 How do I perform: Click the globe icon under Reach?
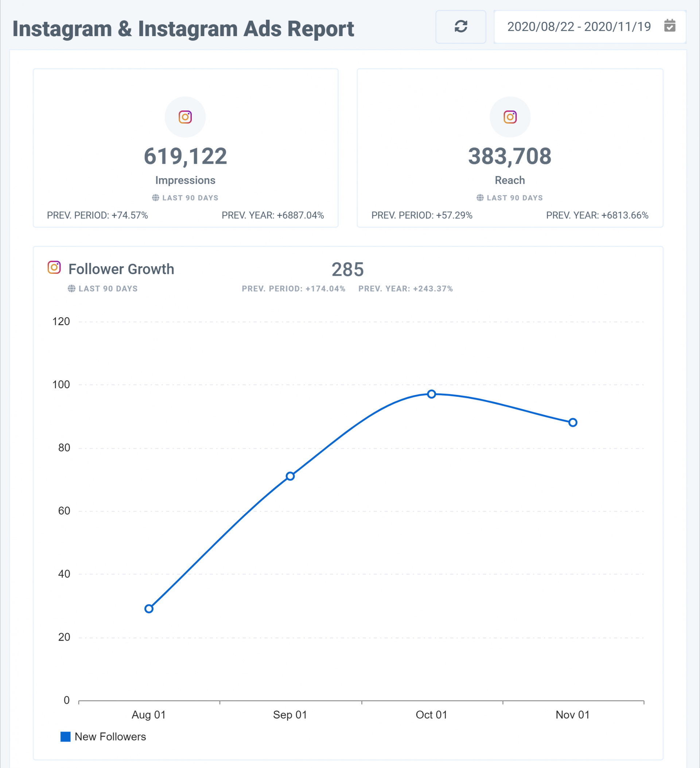pos(480,198)
